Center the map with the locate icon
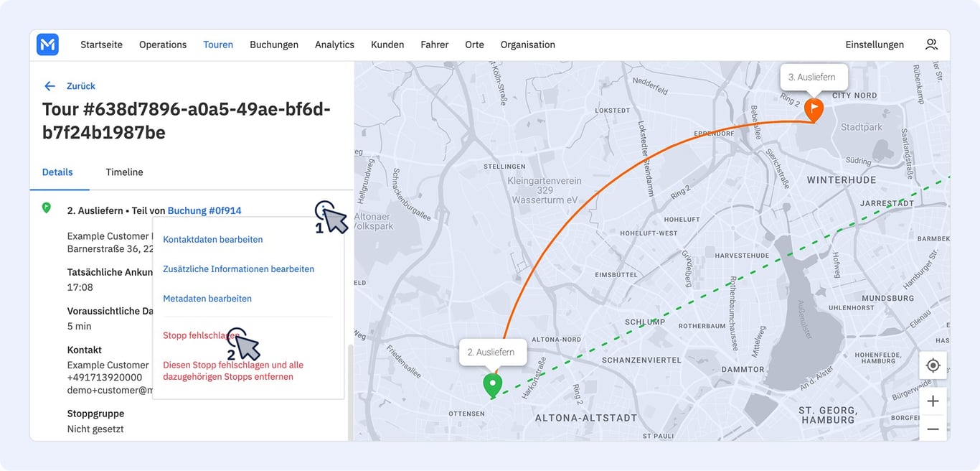Screen dimensions: 980x471 tap(933, 365)
